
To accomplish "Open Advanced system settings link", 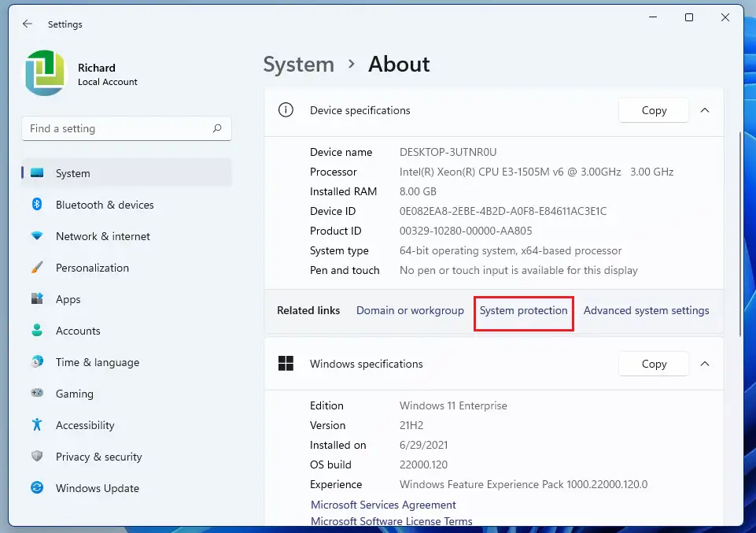I will pyautogui.click(x=646, y=310).
